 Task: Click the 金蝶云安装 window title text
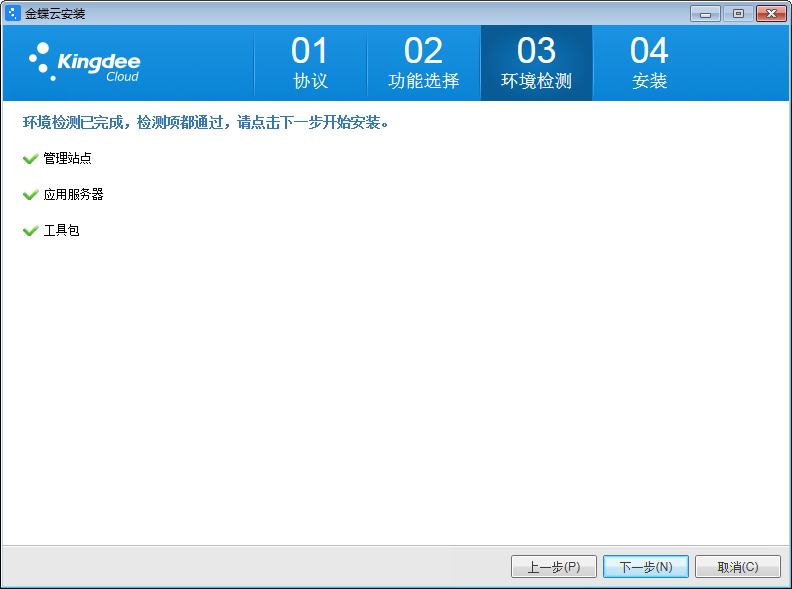click(55, 14)
